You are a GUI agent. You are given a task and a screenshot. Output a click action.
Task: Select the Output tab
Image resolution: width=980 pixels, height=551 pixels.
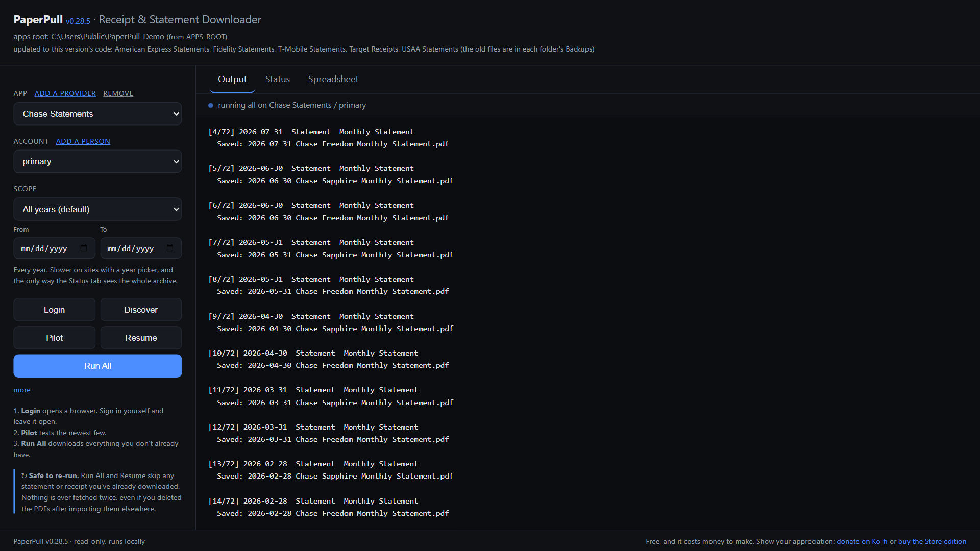tap(232, 79)
